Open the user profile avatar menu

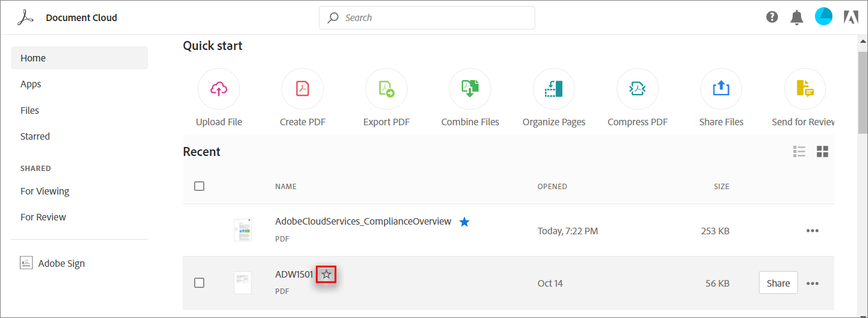pos(823,17)
